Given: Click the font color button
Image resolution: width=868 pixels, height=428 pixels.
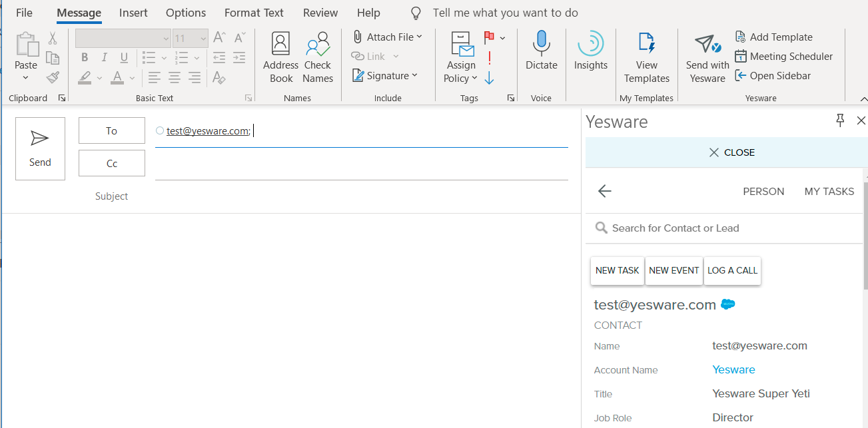Looking at the screenshot, I should coord(117,78).
